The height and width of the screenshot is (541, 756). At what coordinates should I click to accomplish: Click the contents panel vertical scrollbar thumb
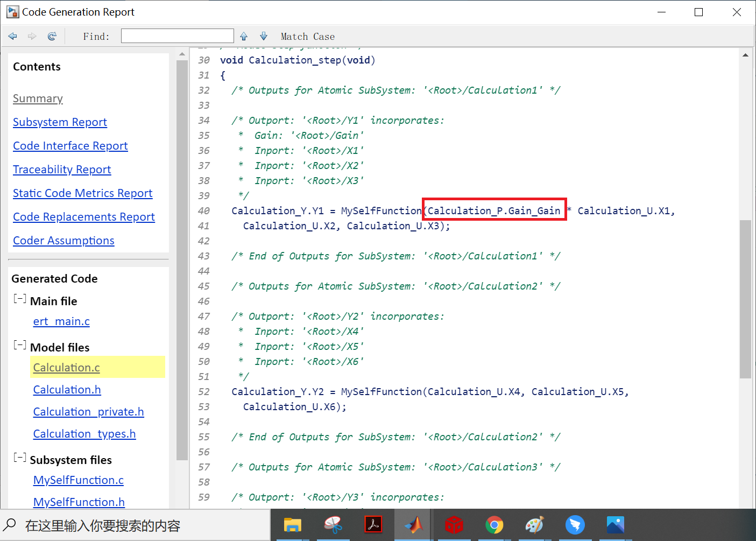coord(182,260)
